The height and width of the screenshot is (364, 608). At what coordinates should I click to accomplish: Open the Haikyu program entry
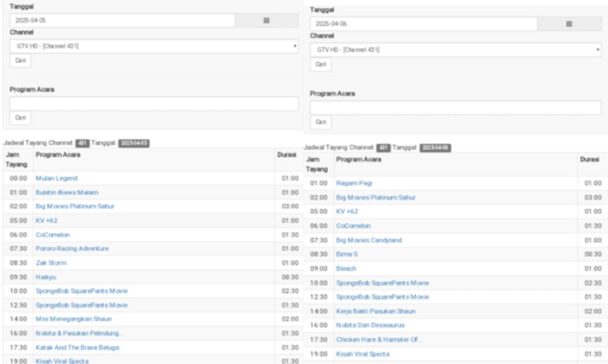(46, 277)
